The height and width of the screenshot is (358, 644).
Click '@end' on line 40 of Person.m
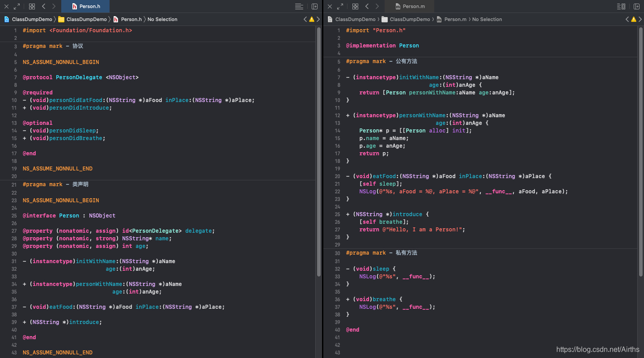coord(353,330)
